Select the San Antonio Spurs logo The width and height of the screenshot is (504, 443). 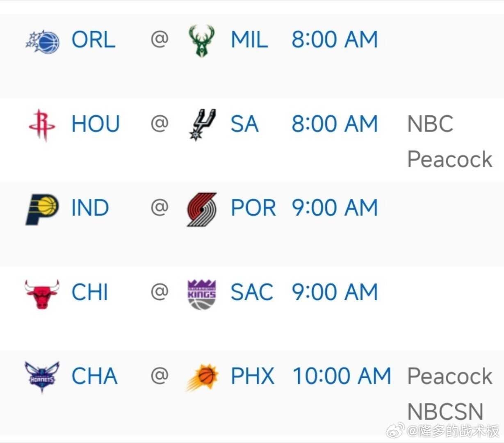click(x=202, y=125)
